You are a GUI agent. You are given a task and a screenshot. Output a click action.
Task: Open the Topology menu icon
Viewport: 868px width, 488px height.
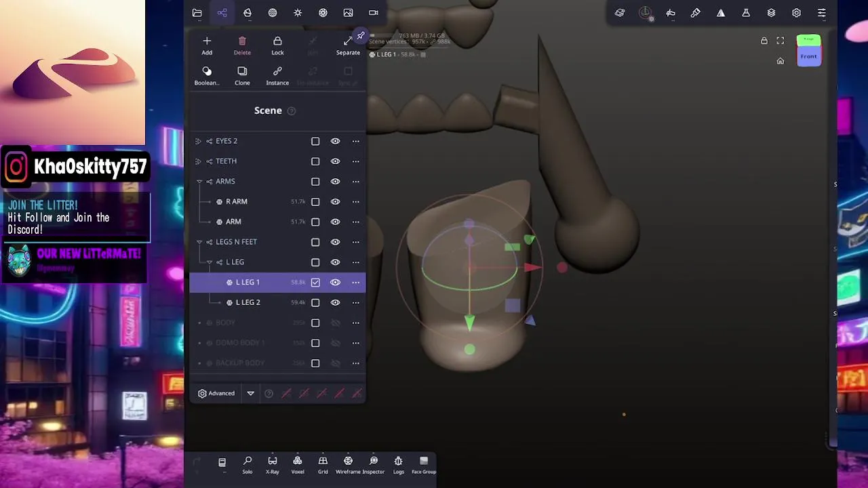(248, 13)
